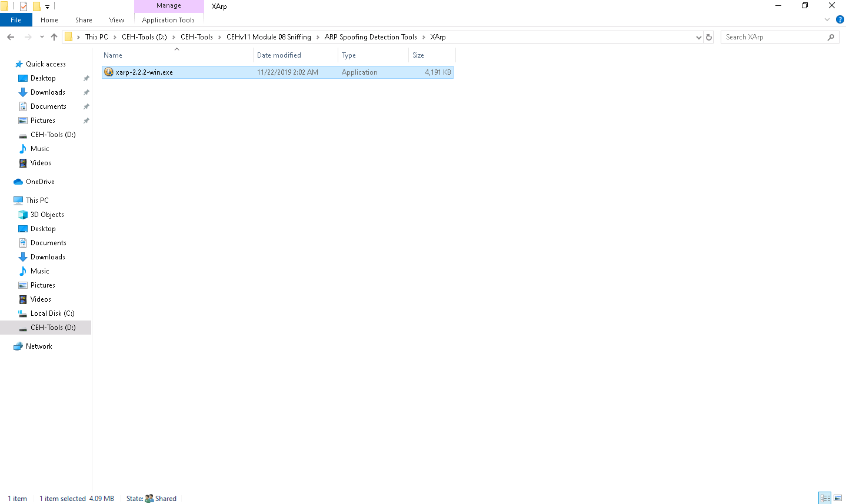Open 3D Objects under This PC
The height and width of the screenshot is (504, 846).
(47, 215)
